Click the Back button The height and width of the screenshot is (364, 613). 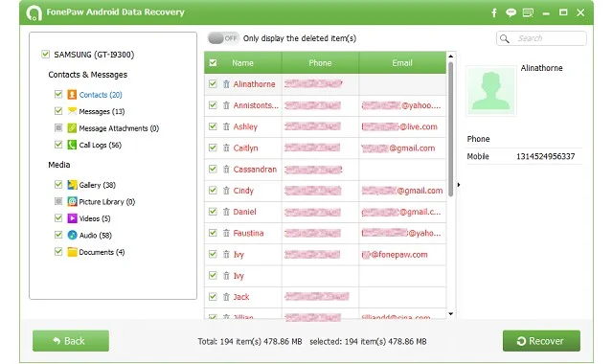[71, 341]
